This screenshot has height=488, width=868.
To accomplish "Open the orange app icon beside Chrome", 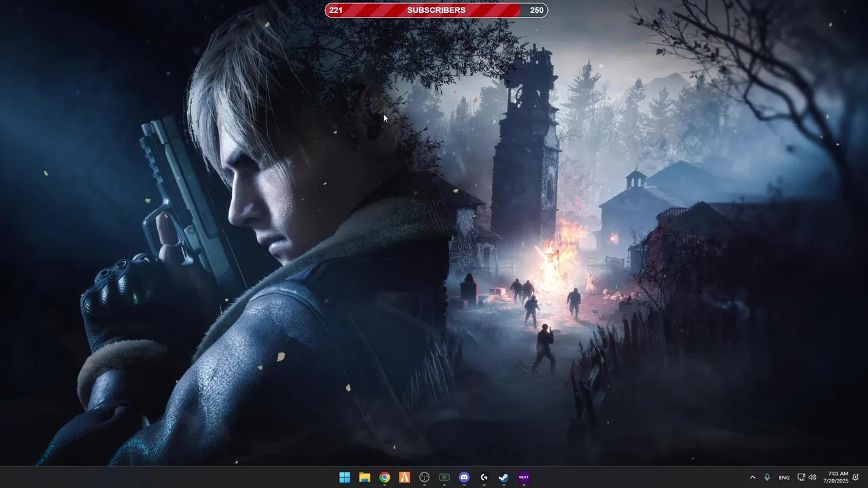I will (404, 477).
